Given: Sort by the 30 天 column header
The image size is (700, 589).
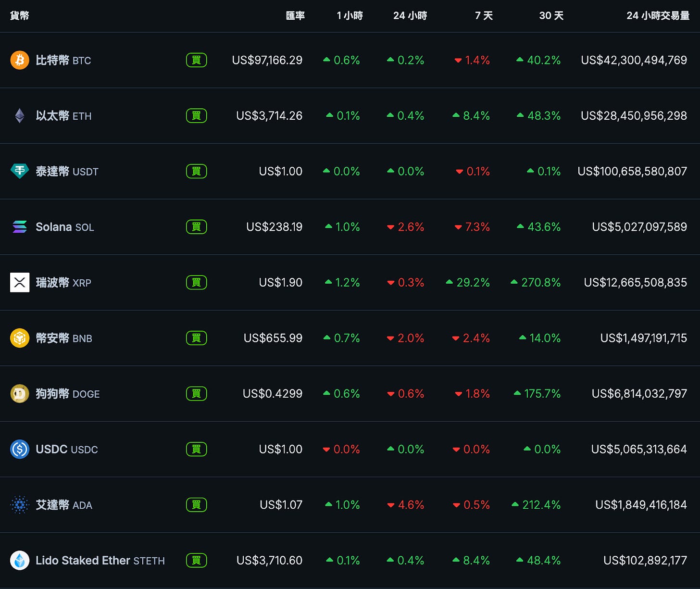Looking at the screenshot, I should [551, 16].
